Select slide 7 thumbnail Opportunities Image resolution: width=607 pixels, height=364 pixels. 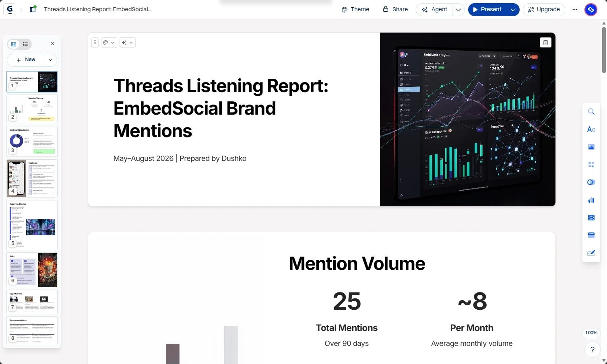tap(32, 302)
